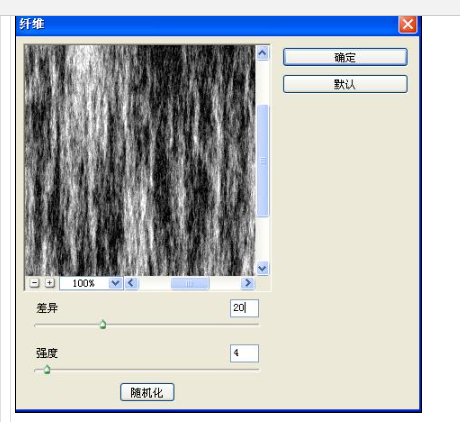Screen dimensions: 460x422
Task: Click the preview scroll-left arrow
Action: coord(131,283)
